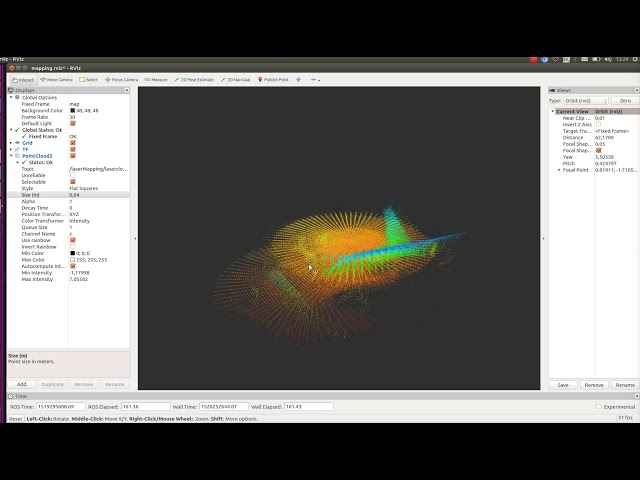The height and width of the screenshot is (480, 640).
Task: Collapse the Global Options tree node
Action: click(11, 98)
